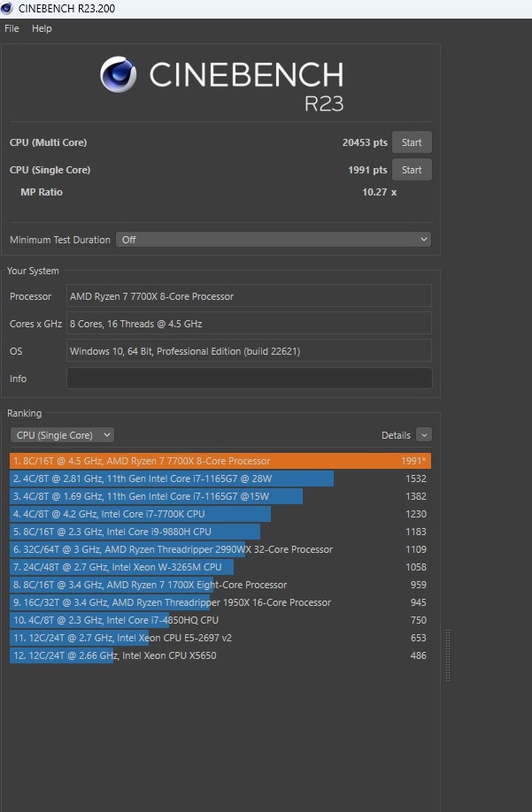
Task: Select ranking row 7 Intel Xeon W-3265M
Action: pos(220,567)
